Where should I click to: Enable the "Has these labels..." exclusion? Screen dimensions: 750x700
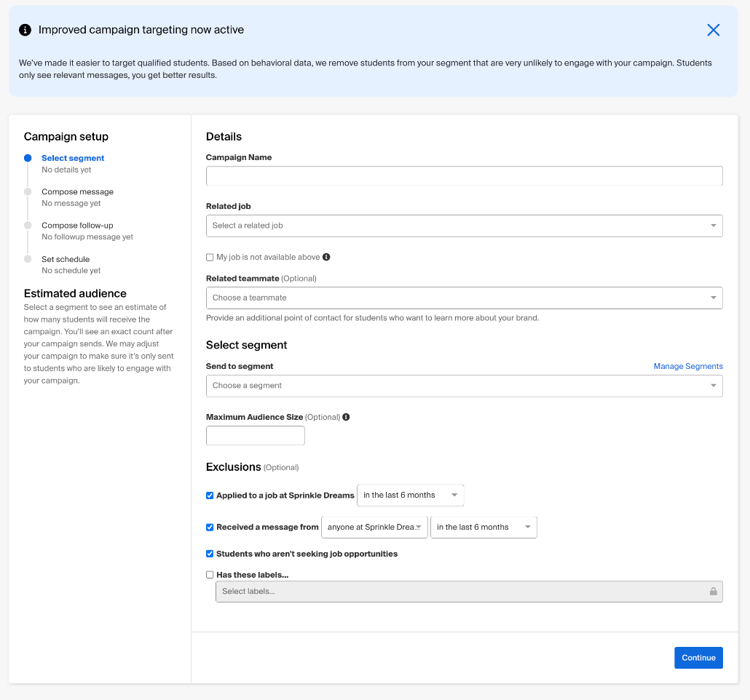tap(210, 574)
